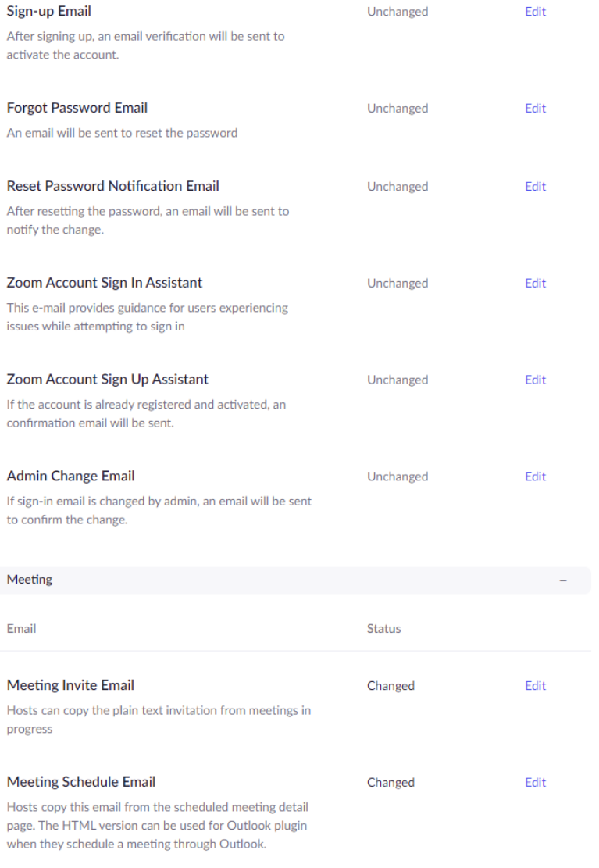This screenshot has height=868, width=599.
Task: Click the Zoom Account Sign Up Assistant title
Action: click(108, 380)
